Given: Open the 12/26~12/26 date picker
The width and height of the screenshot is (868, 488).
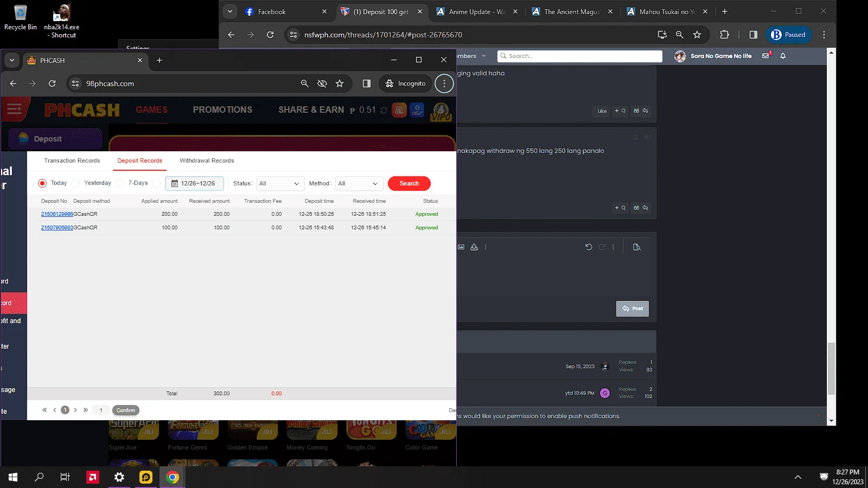Looking at the screenshot, I should (x=194, y=183).
